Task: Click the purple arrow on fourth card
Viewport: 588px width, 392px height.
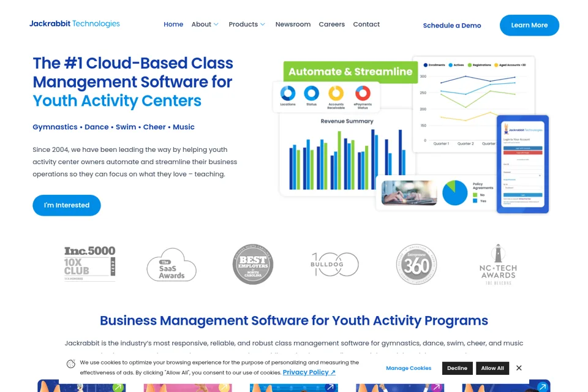Action: pos(437,386)
